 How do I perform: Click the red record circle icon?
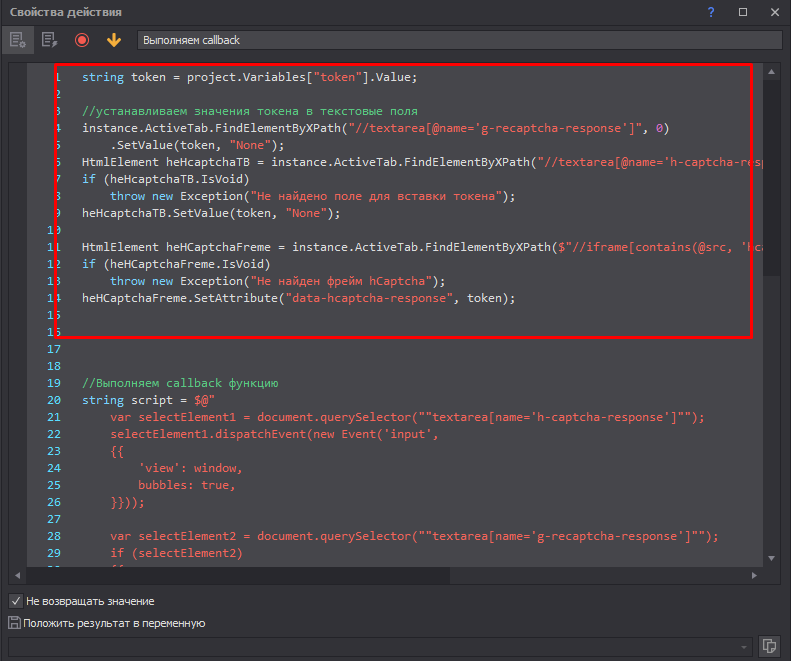coord(82,40)
